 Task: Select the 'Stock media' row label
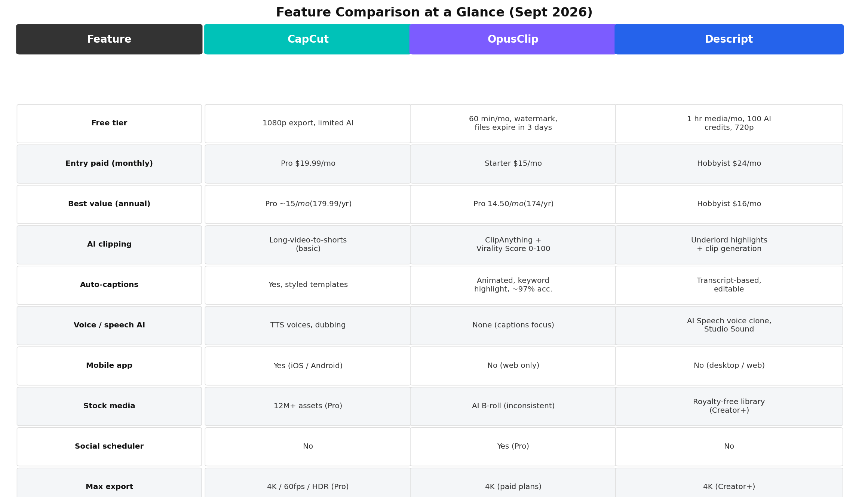click(x=109, y=406)
